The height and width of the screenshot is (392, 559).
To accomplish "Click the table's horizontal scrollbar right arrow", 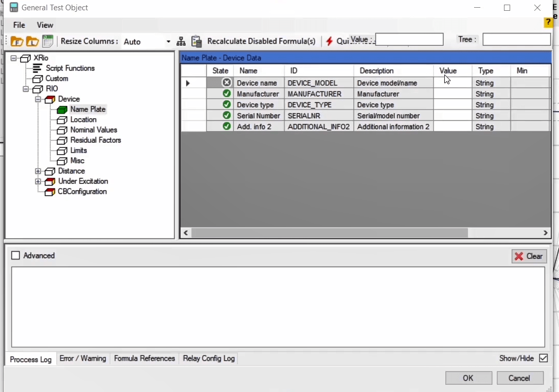I will coord(546,233).
